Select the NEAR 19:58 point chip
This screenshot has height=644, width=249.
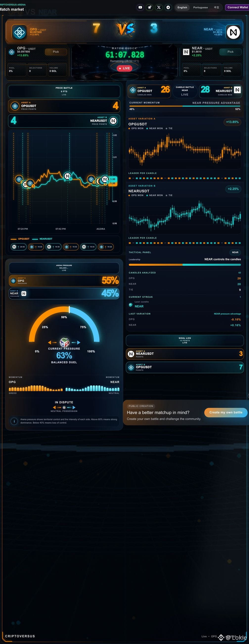point(53,247)
